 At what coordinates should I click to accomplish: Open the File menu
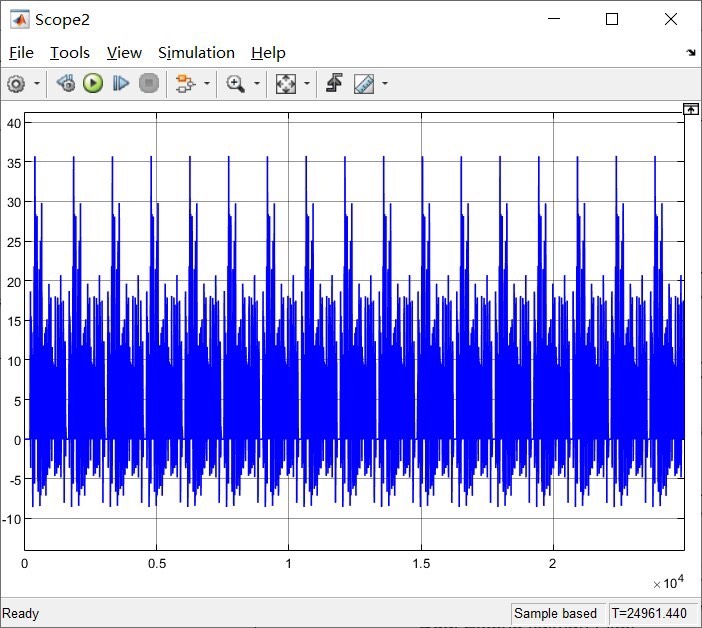pos(21,53)
